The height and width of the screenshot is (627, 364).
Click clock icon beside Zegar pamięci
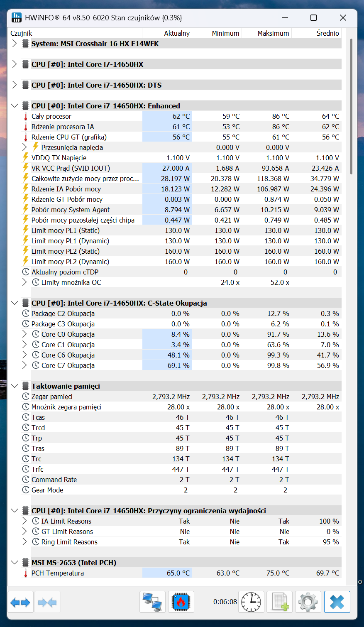coord(26,397)
